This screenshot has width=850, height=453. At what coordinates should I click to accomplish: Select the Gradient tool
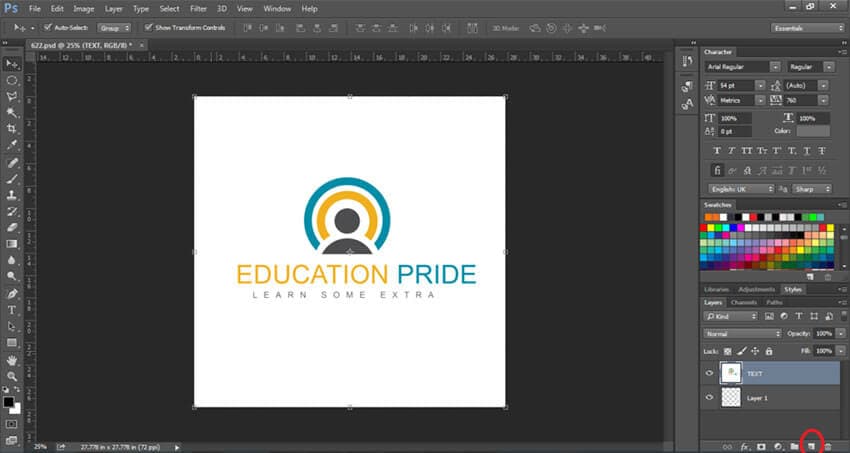click(11, 244)
